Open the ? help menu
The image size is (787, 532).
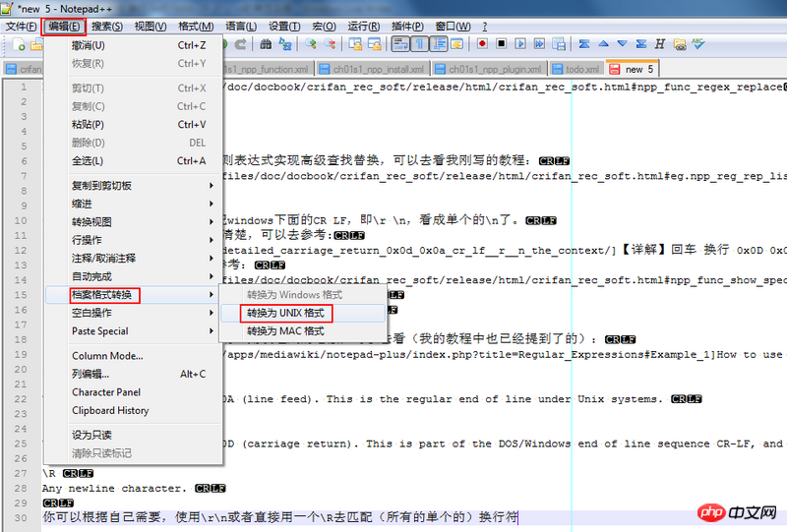click(484, 27)
